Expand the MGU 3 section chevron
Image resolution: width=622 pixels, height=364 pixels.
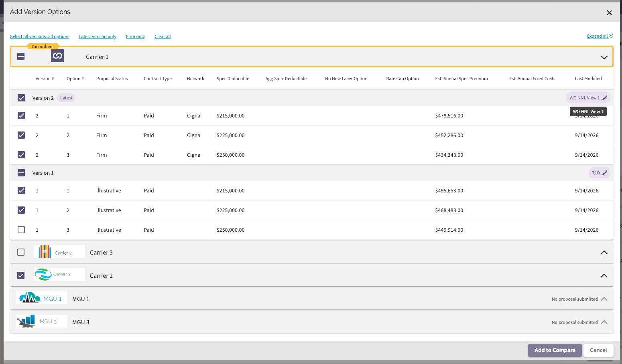coord(604,322)
